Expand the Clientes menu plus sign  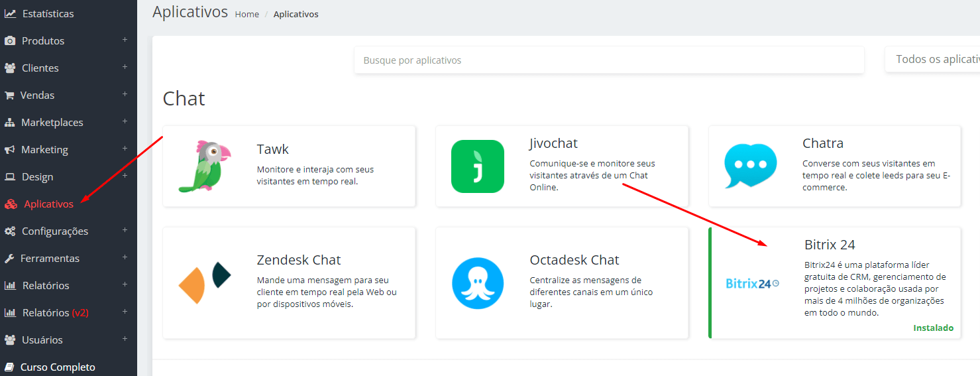[125, 67]
